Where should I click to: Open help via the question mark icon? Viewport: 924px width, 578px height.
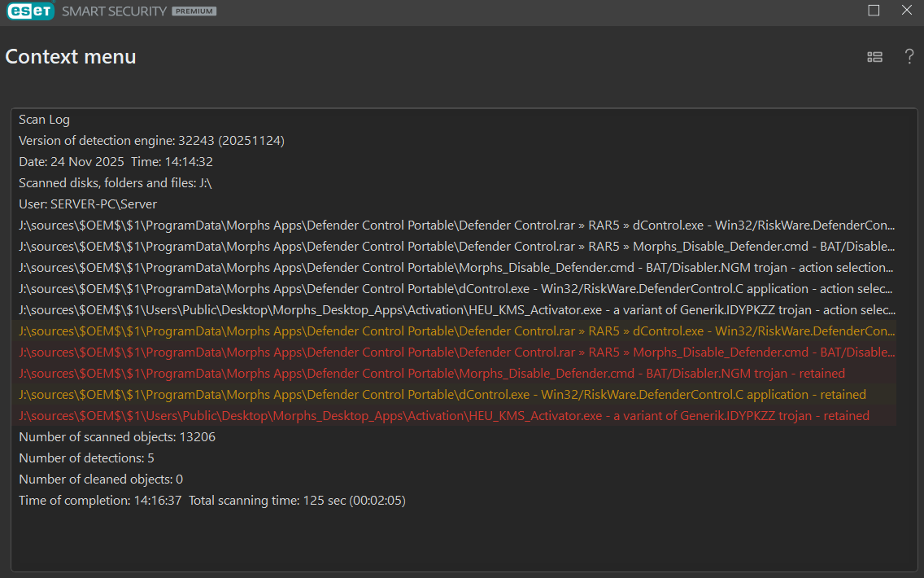909,57
